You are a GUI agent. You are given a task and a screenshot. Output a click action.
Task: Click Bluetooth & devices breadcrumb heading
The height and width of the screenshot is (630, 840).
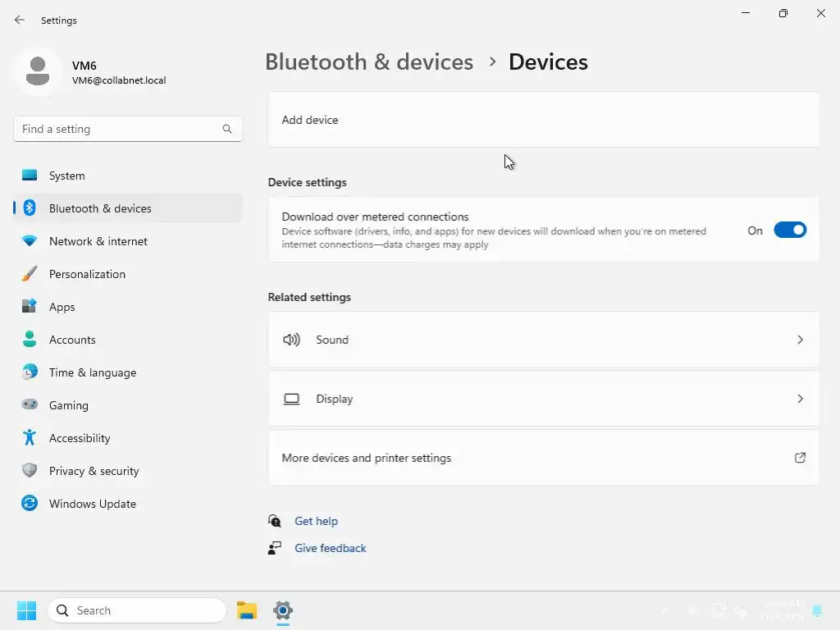pos(369,62)
